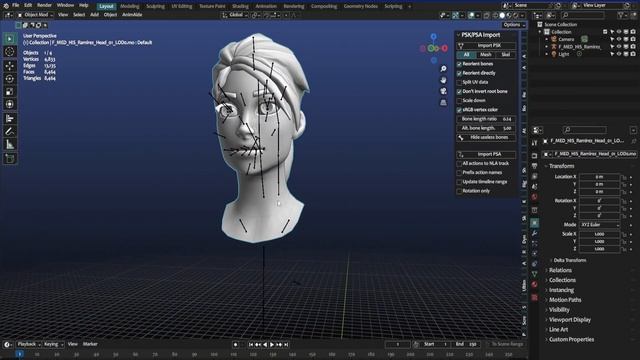Enable Rotation only checkbox
640x360 pixels.
point(459,191)
